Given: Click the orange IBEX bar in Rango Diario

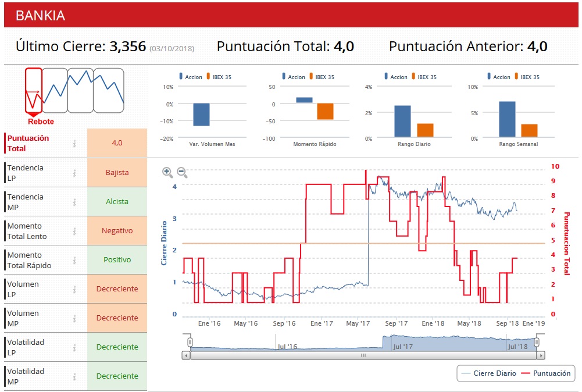Looking at the screenshot, I should click(x=426, y=130).
